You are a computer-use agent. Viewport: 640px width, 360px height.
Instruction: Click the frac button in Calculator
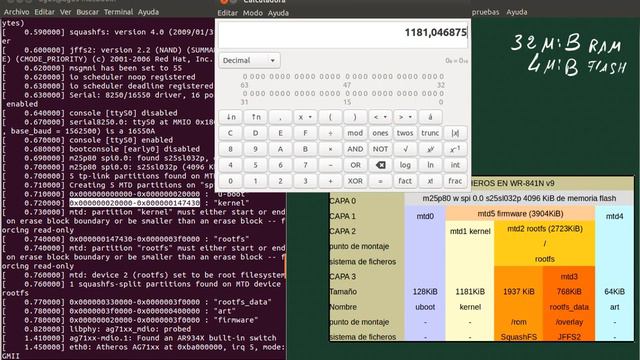(x=455, y=181)
